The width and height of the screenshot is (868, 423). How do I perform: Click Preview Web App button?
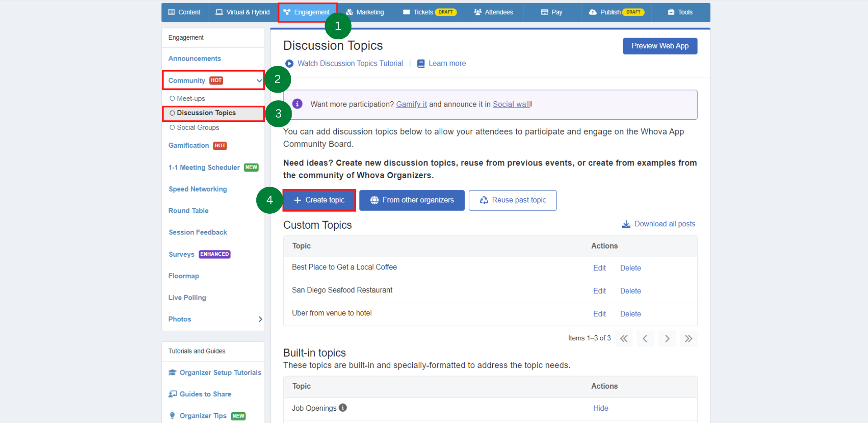pyautogui.click(x=660, y=46)
